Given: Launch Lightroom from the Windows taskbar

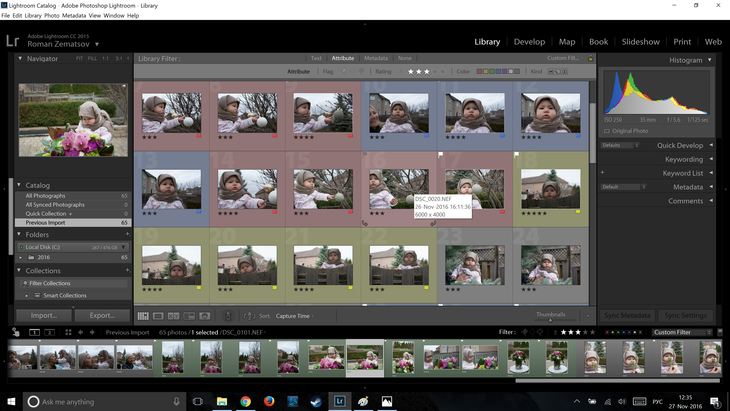Looking at the screenshot, I should [x=339, y=401].
